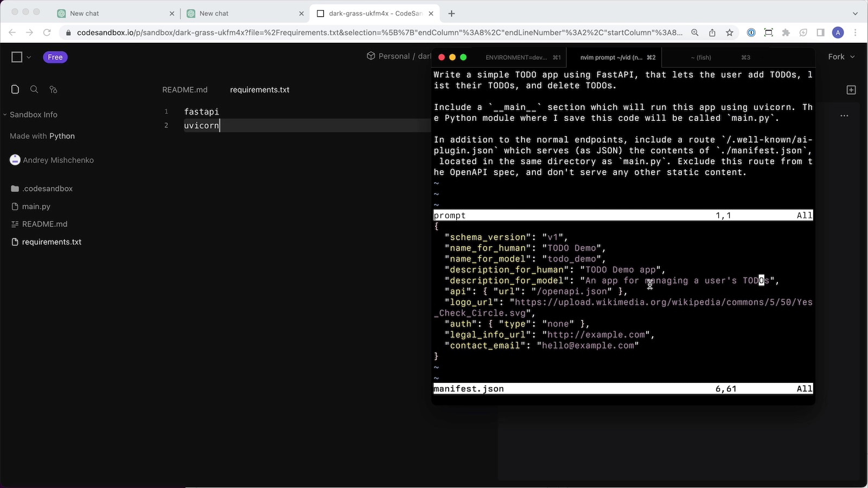Screen dimensions: 868x488
Task: Bookmark the page with the star icon
Action: click(x=729, y=33)
